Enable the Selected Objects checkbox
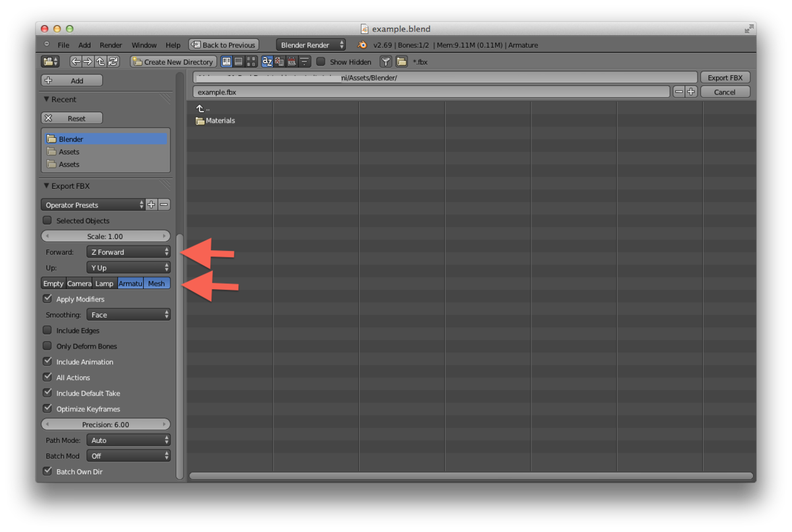 47,220
